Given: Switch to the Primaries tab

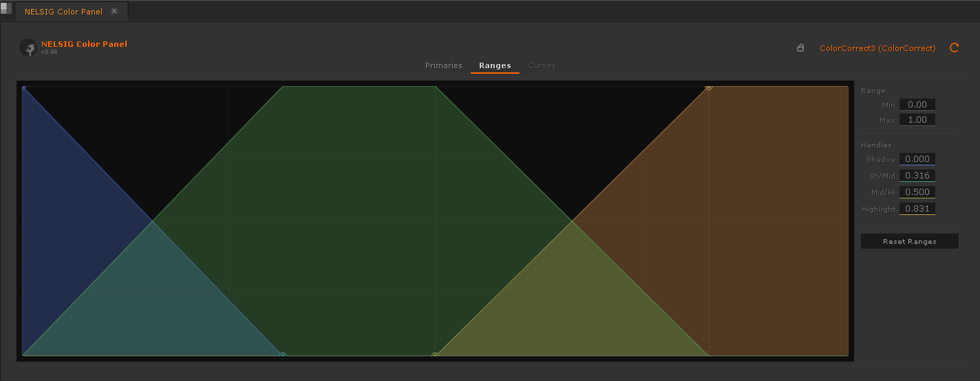Looking at the screenshot, I should click(444, 65).
